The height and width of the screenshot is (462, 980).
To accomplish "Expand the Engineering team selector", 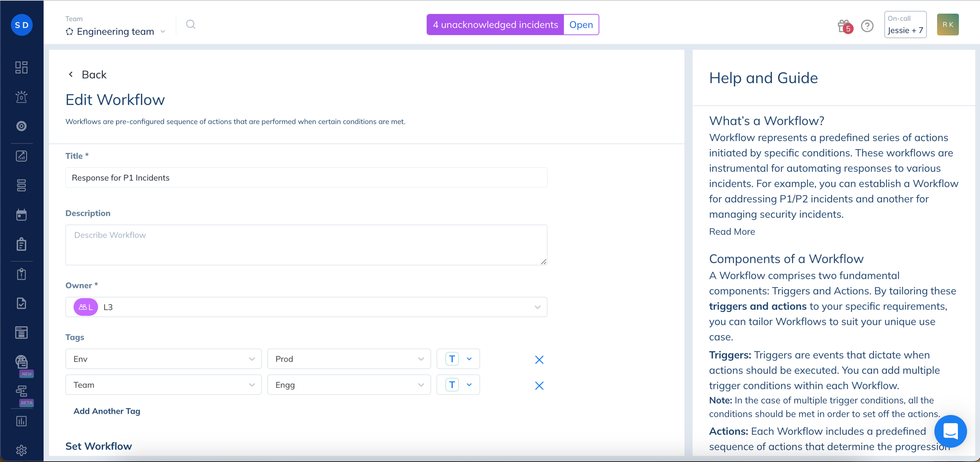I will (x=116, y=32).
